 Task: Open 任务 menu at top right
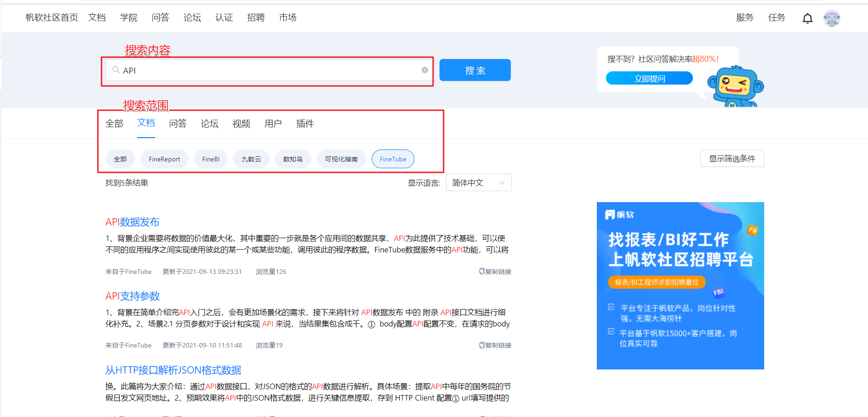pos(777,17)
